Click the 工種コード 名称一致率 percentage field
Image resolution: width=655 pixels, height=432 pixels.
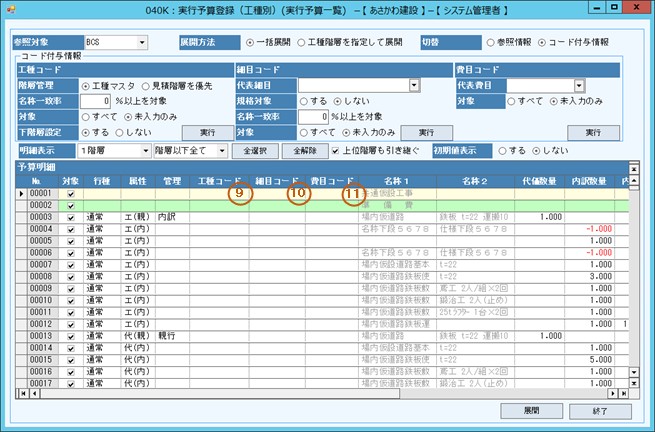pos(93,101)
